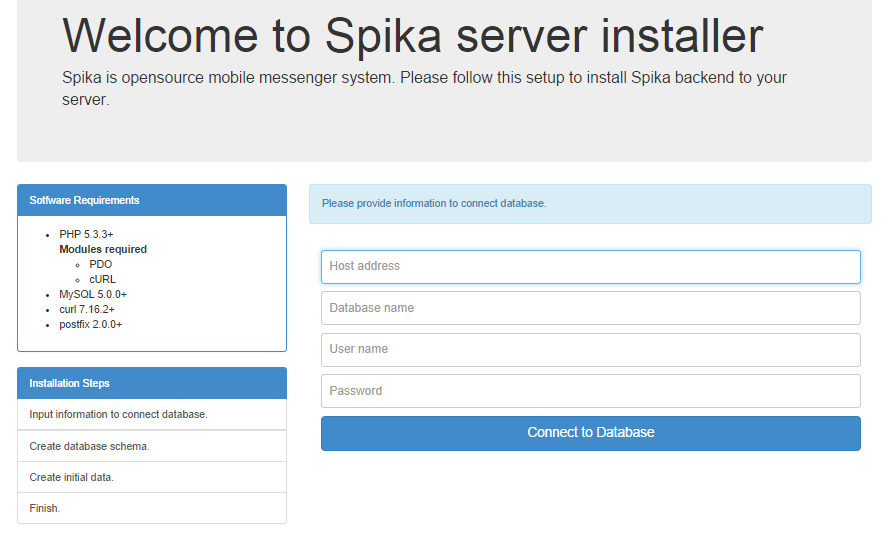Click the Spika opensource messenger description paragraph
The image size is (889, 542).
(424, 88)
